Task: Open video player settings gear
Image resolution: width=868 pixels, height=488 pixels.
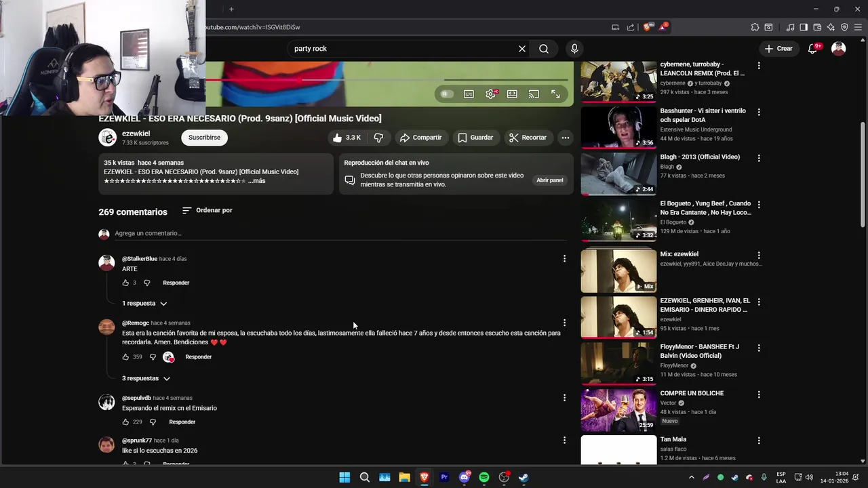Action: [x=491, y=94]
